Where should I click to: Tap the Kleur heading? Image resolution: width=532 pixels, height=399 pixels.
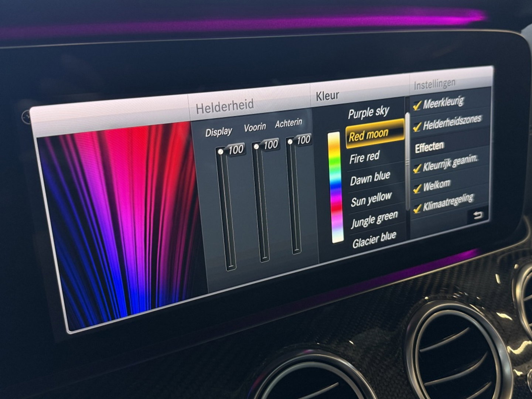[x=327, y=95]
